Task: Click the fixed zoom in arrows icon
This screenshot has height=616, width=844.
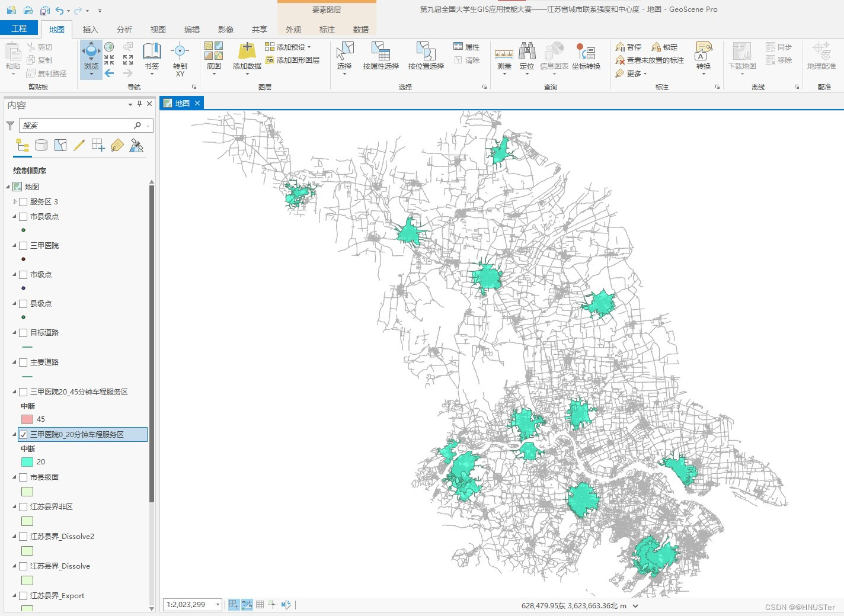Action: (109, 60)
